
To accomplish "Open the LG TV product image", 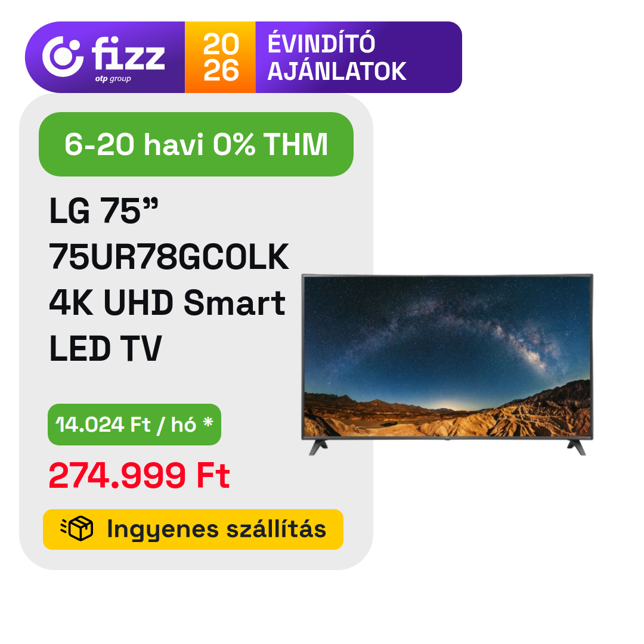I will coord(447,365).
